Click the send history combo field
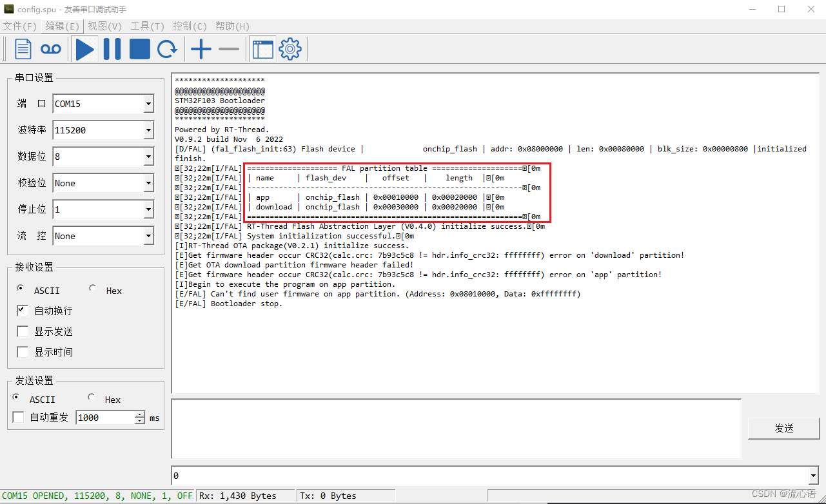 click(x=489, y=476)
